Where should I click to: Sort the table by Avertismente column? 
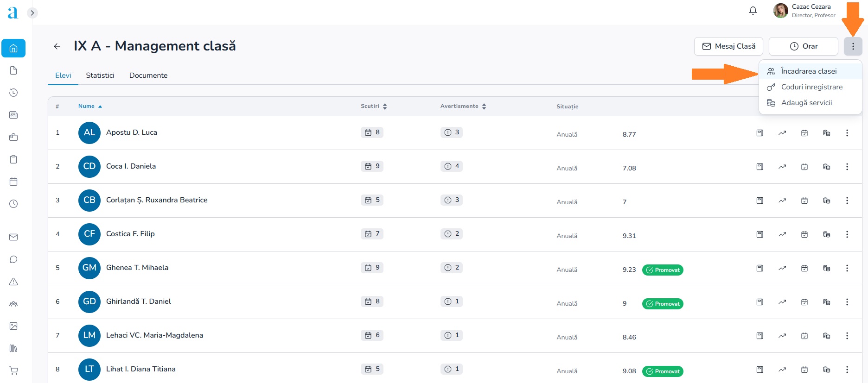click(x=463, y=106)
